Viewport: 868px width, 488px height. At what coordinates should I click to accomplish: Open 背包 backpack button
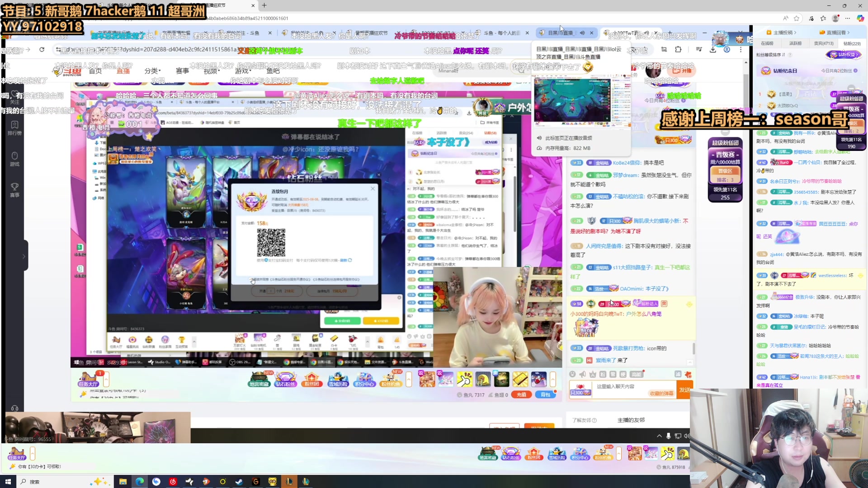tap(546, 394)
